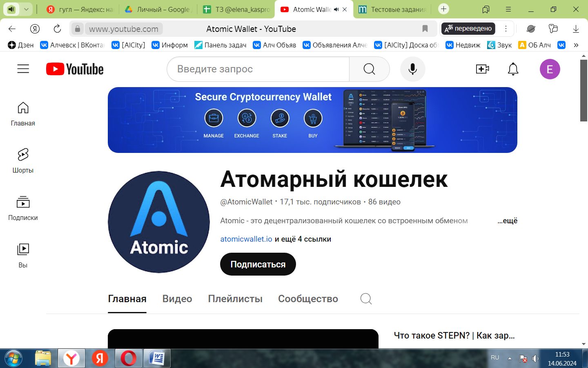
Task: Click the Secure Cryptocurrency Wallet banner
Action: point(312,120)
